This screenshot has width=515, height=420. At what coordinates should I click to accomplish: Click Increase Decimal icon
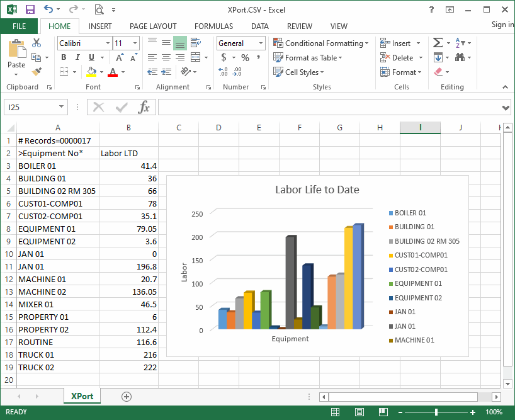(223, 72)
